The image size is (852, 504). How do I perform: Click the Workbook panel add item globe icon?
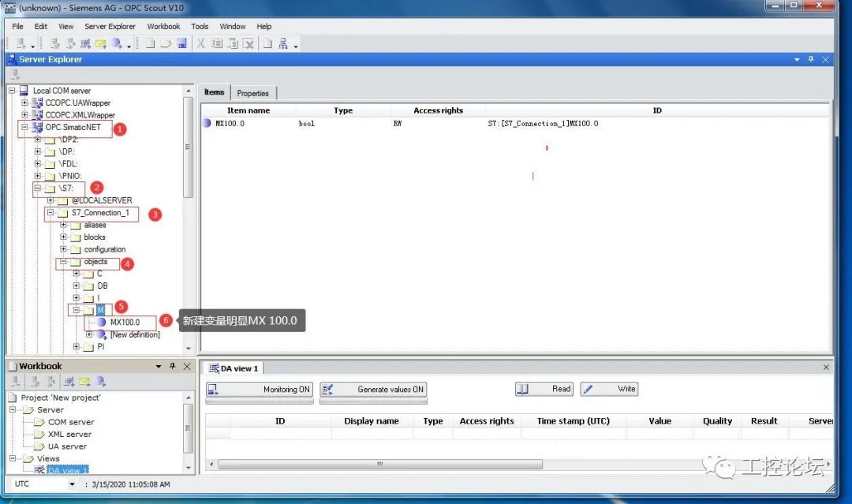[100, 381]
